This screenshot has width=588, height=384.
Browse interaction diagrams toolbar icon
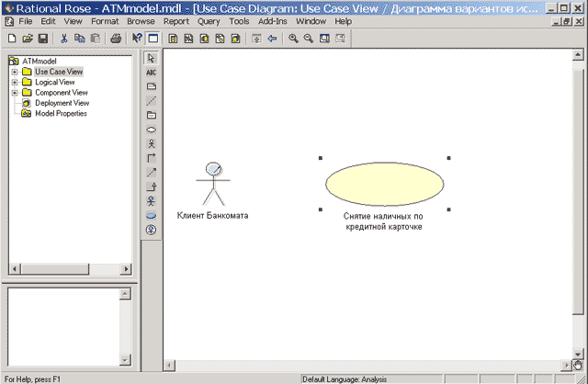pos(188,39)
